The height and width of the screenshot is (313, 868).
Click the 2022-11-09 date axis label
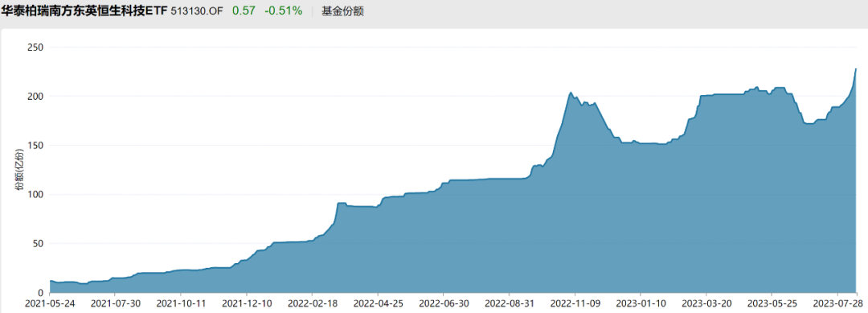pyautogui.click(x=575, y=304)
